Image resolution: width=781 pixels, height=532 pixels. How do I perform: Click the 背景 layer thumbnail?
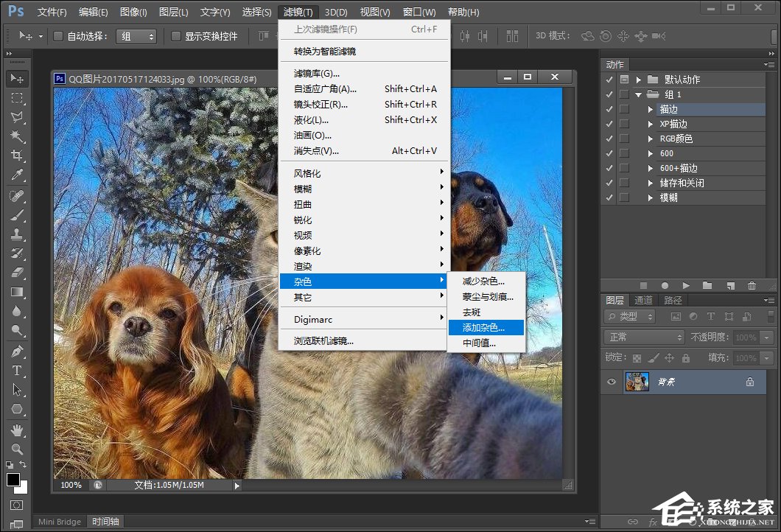(637, 381)
